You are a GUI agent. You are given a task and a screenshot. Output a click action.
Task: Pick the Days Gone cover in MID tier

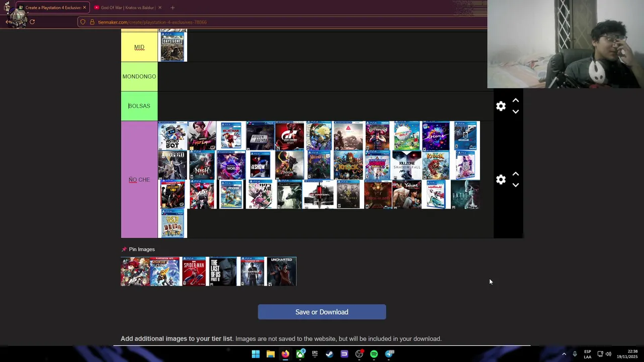tap(173, 47)
